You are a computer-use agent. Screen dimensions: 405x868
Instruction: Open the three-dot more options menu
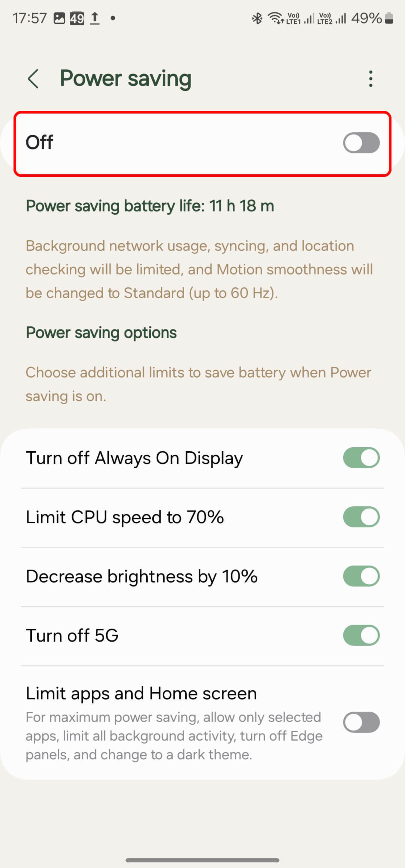[371, 79]
